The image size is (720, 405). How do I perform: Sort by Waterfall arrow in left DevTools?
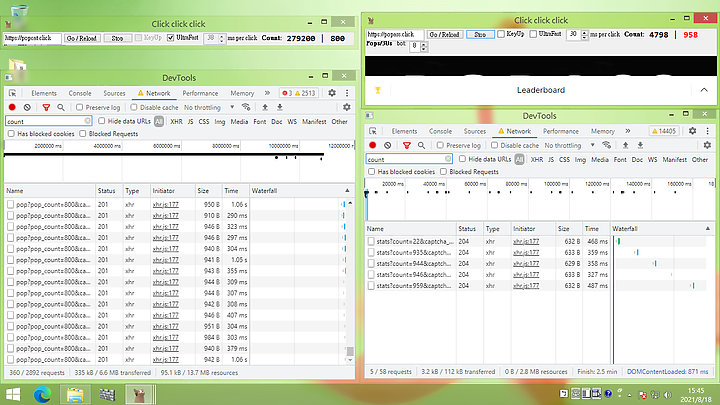347,191
